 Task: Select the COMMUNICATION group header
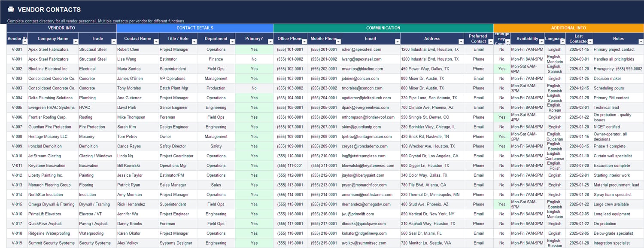(x=383, y=28)
